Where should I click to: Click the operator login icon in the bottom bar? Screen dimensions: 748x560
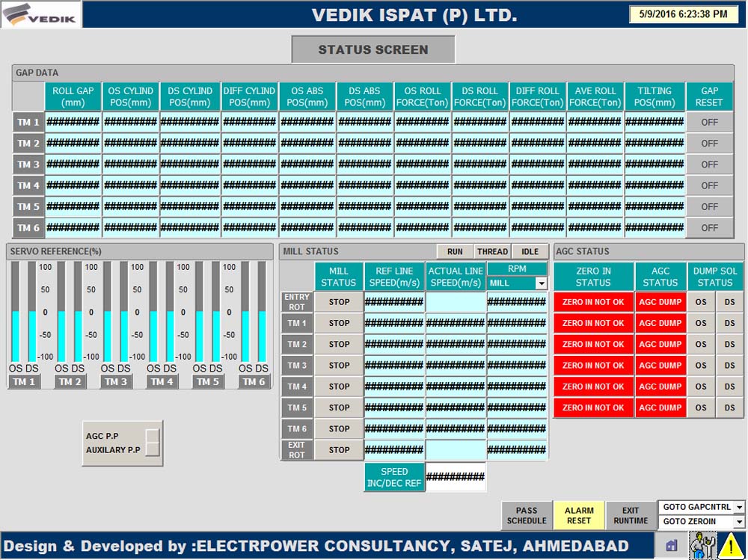point(702,545)
